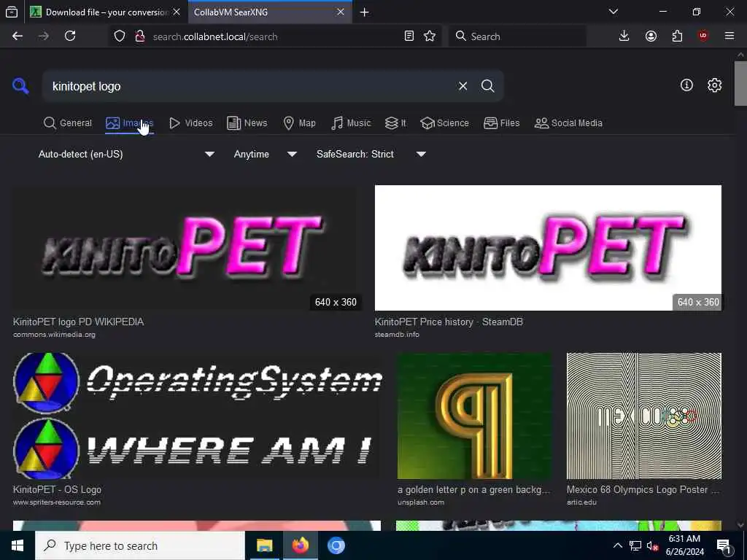
Task: Open the Windows Start menu
Action: pyautogui.click(x=18, y=545)
